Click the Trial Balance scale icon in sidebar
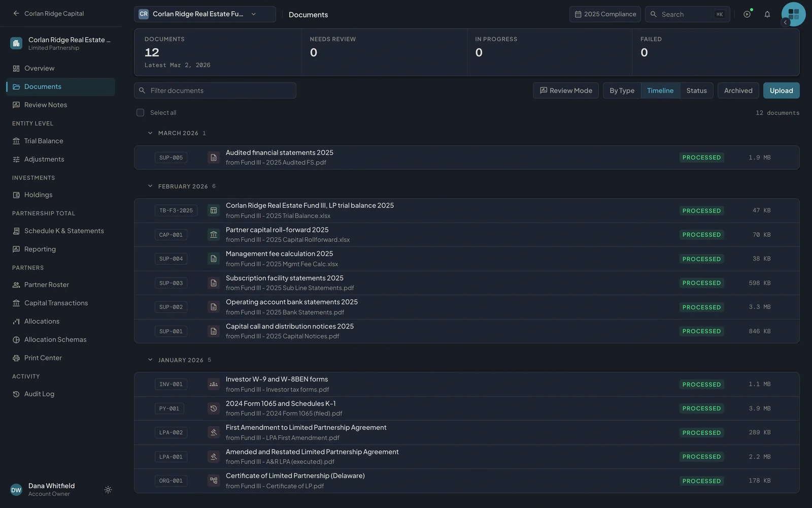Screen dimensions: 812x508 (16, 141)
